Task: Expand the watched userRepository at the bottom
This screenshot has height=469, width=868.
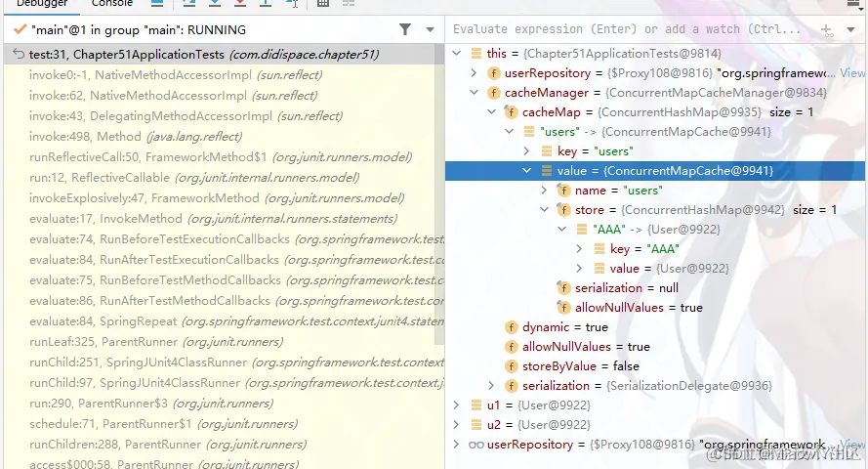Action: pyautogui.click(x=457, y=445)
